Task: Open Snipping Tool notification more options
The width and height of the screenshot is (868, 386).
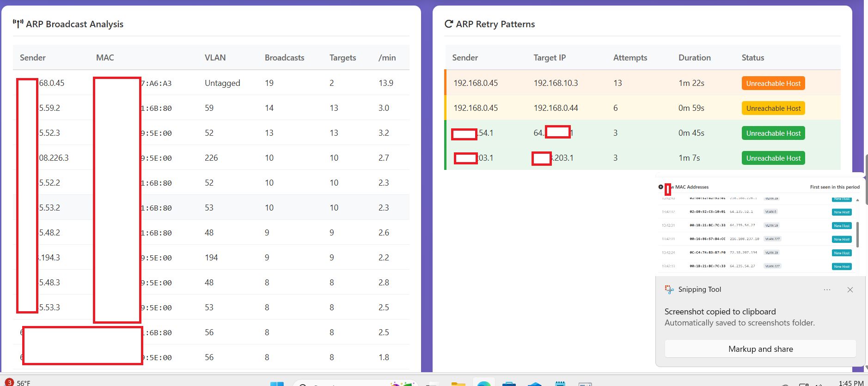Action: 827,290
